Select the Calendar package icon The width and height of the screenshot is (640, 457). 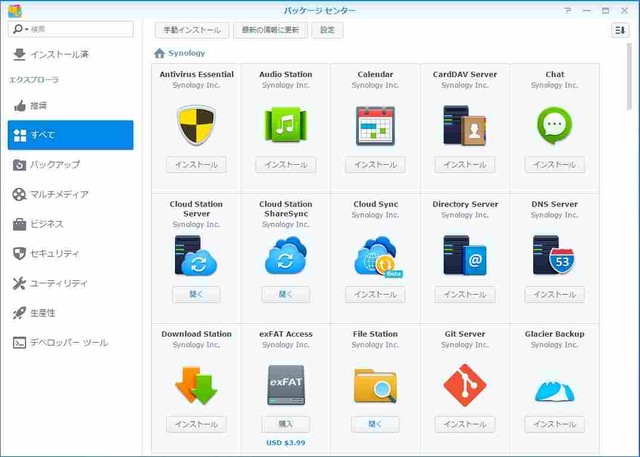click(375, 126)
